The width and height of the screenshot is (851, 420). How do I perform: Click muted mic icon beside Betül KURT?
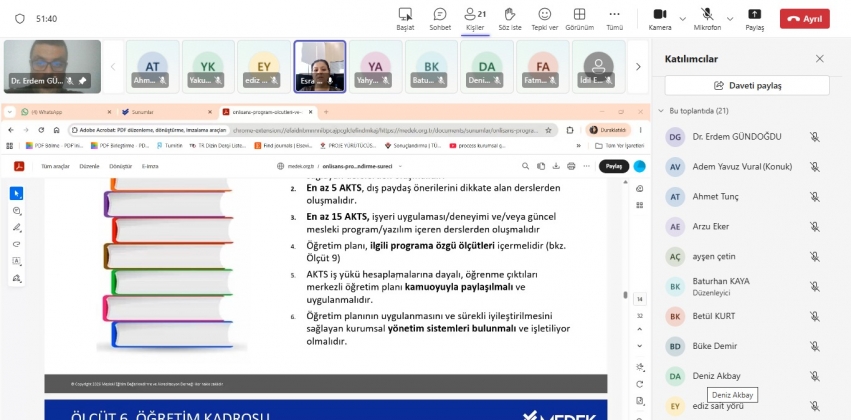(x=814, y=316)
